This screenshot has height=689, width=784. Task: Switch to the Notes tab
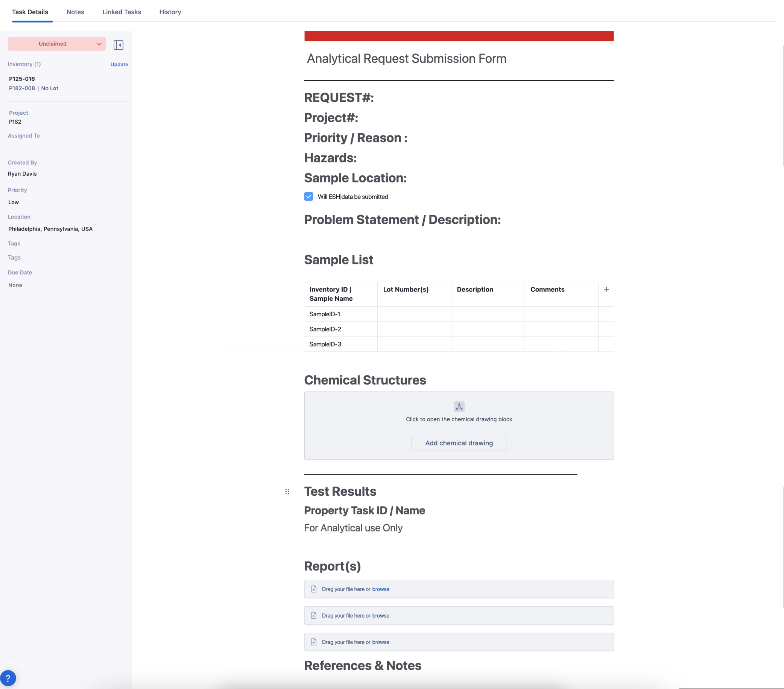point(75,12)
